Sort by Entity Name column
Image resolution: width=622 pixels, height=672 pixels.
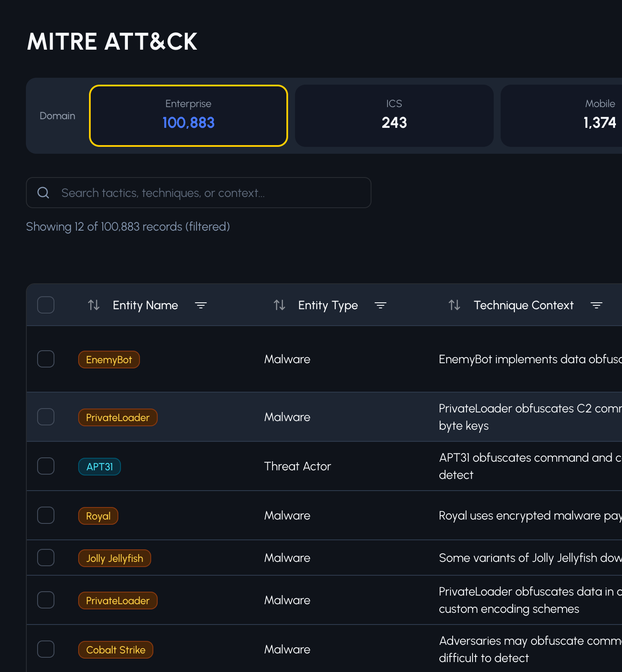click(x=93, y=305)
